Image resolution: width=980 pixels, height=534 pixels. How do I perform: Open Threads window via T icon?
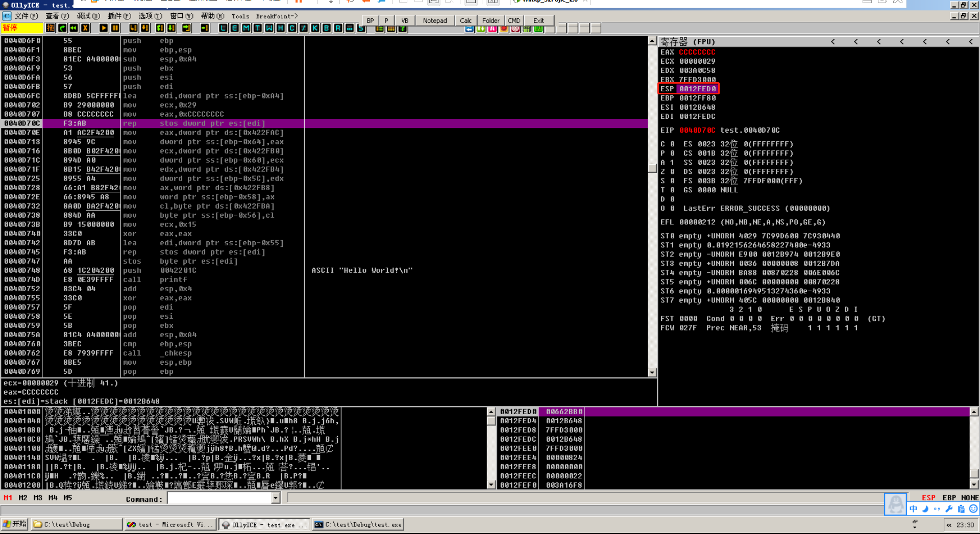point(258,28)
